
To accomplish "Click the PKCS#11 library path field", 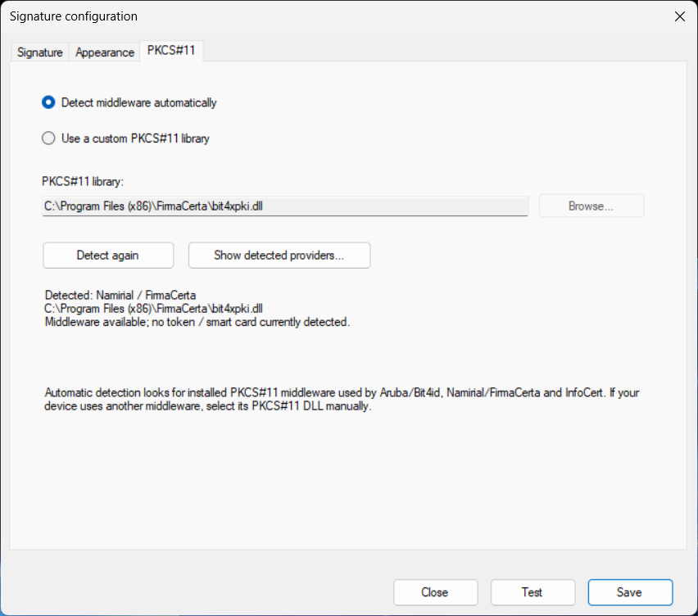I will [x=285, y=206].
